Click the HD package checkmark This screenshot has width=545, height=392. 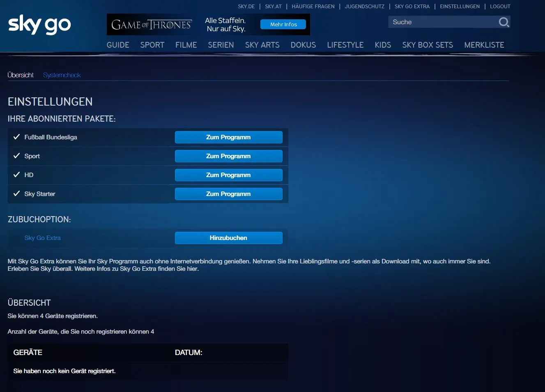pyautogui.click(x=16, y=175)
